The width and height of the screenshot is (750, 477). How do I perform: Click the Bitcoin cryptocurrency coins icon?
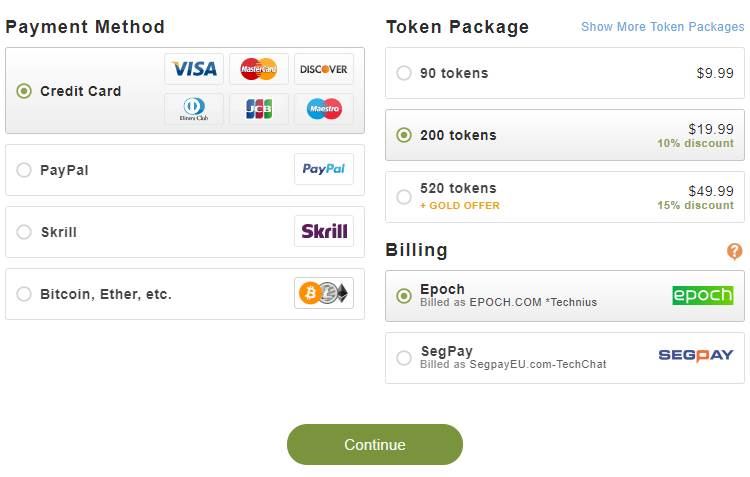tap(324, 293)
